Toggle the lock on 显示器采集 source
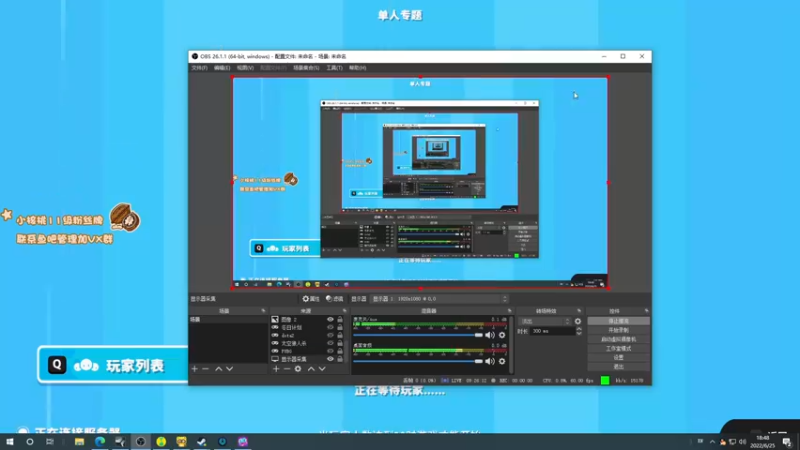The width and height of the screenshot is (800, 450). pos(340,359)
